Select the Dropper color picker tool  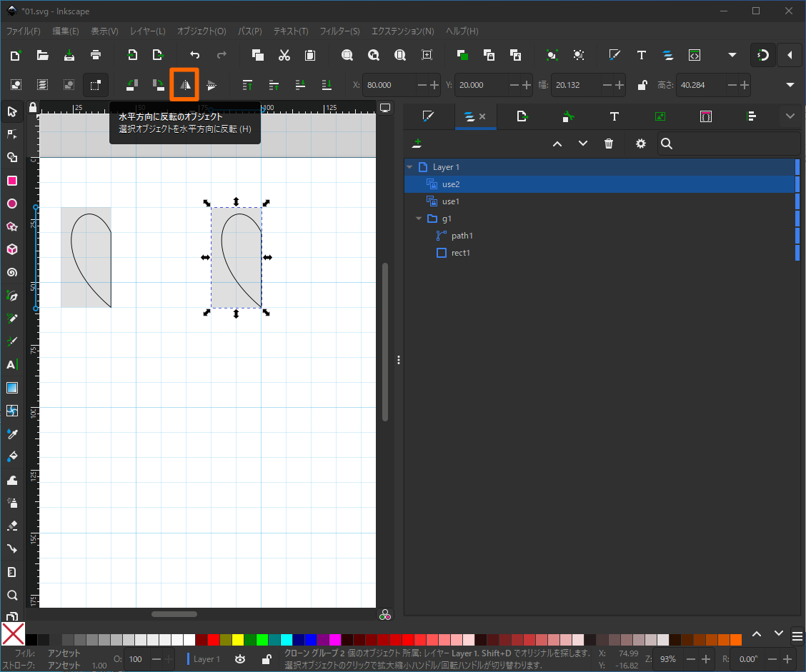click(x=12, y=434)
